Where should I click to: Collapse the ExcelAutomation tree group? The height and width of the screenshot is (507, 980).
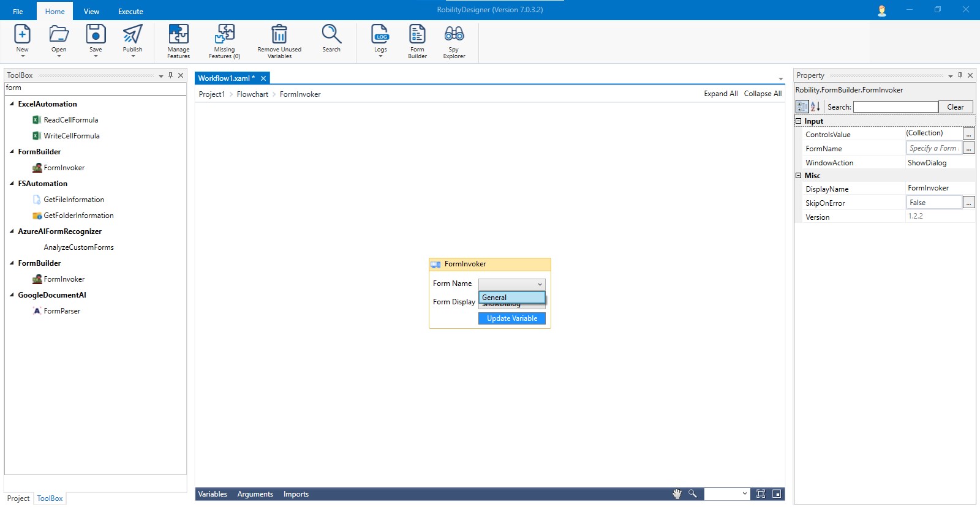coord(12,104)
